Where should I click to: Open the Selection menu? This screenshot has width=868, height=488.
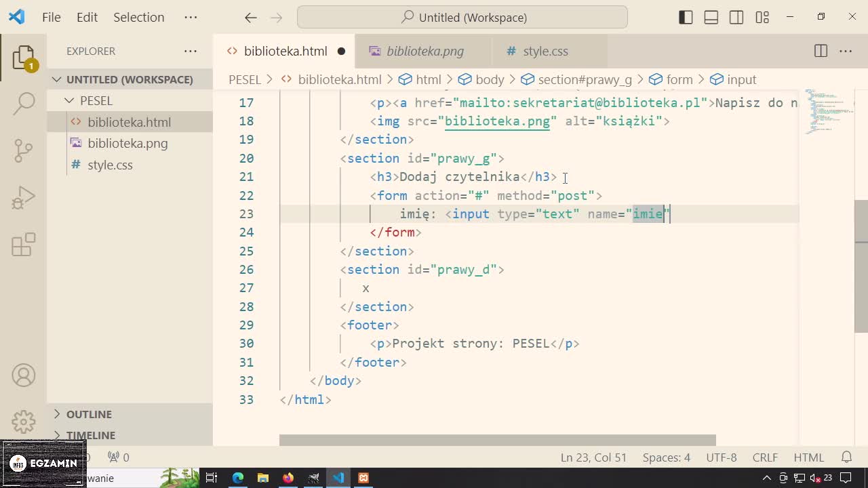138,18
